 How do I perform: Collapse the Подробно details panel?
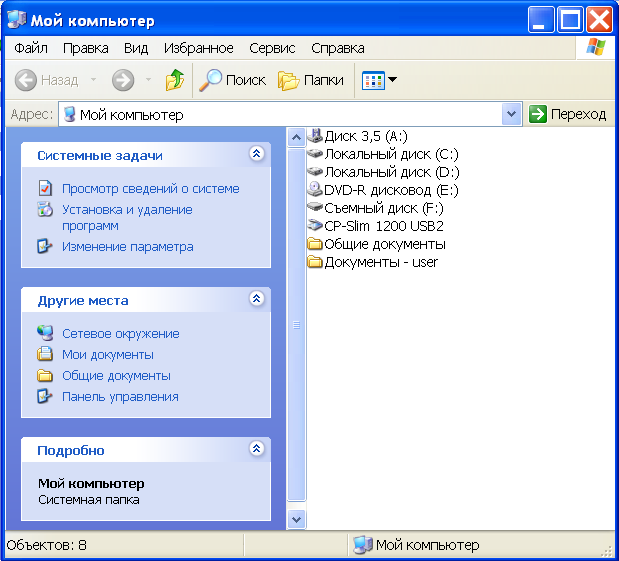pos(256,449)
